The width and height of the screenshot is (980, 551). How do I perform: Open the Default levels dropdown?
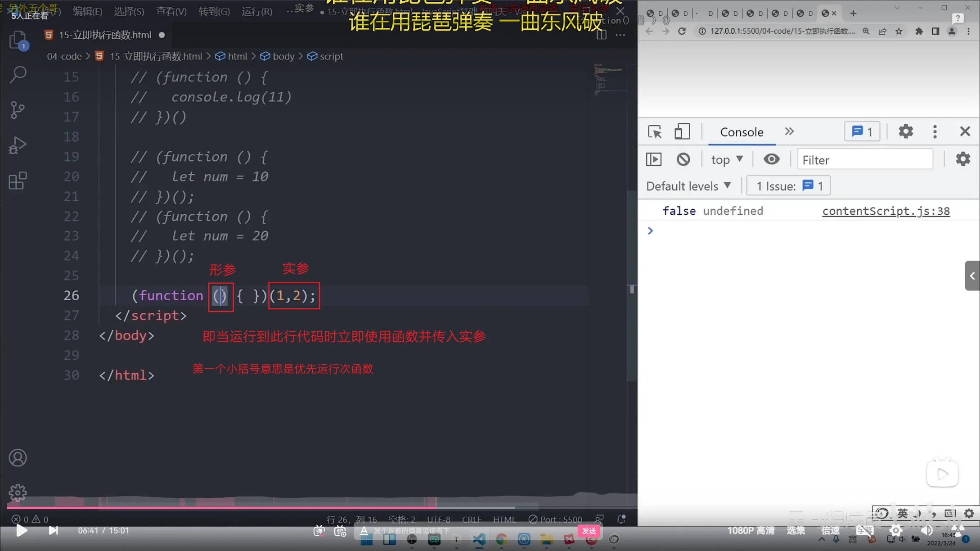pyautogui.click(x=688, y=186)
